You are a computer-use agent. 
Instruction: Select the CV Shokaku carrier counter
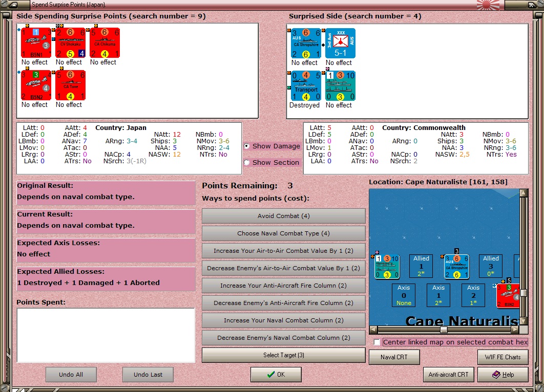(70, 42)
